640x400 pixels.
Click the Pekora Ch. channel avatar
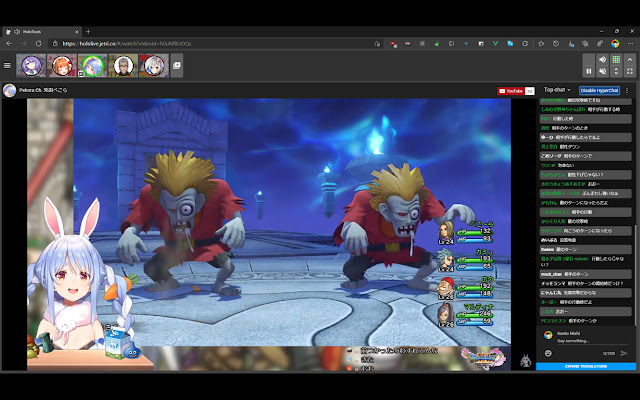(x=9, y=90)
